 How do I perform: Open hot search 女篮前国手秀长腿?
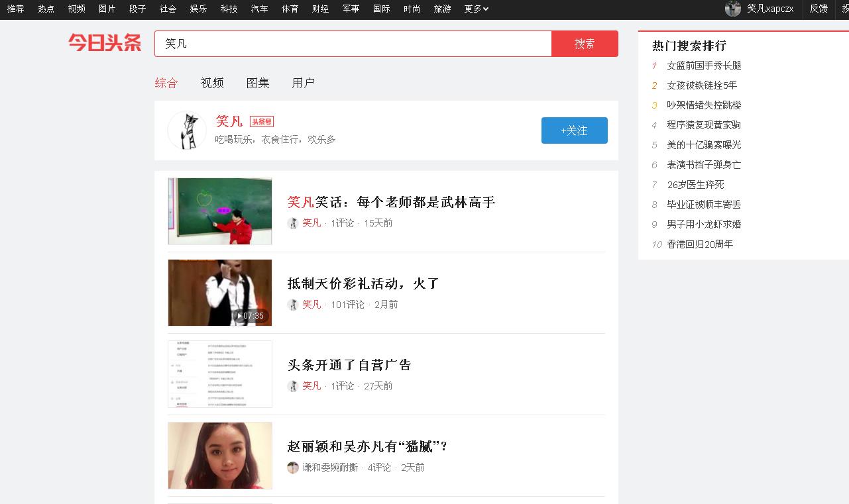(x=704, y=66)
